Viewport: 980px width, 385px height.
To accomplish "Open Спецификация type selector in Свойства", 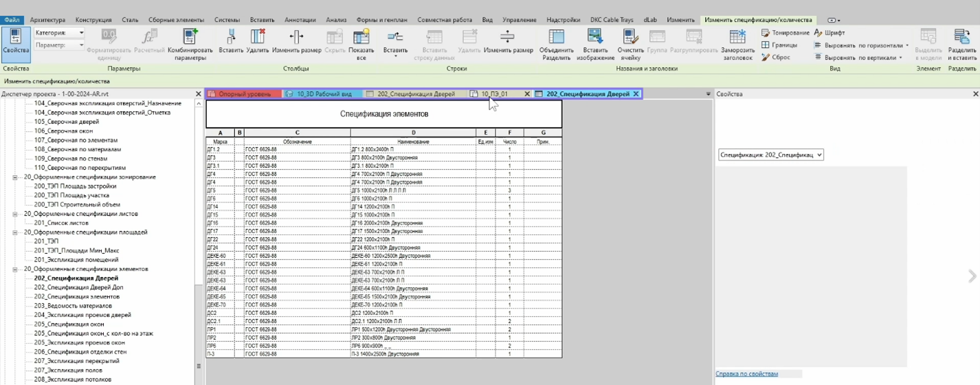I will [x=770, y=155].
